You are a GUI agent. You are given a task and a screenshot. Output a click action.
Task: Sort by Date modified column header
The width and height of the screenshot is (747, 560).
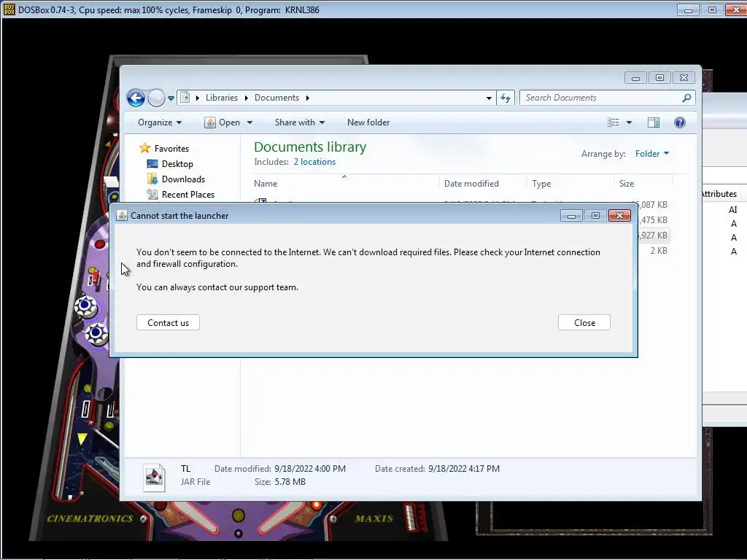point(483,183)
